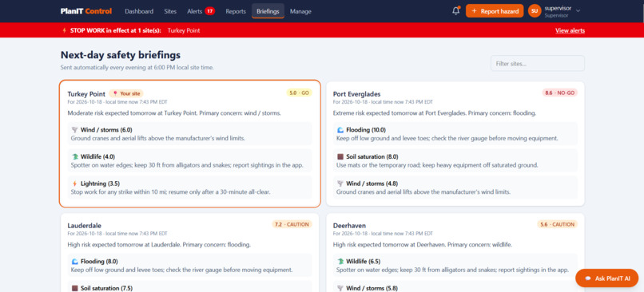Open the Lauderdale card title
The height and width of the screenshot is (292, 644).
[x=84, y=226]
